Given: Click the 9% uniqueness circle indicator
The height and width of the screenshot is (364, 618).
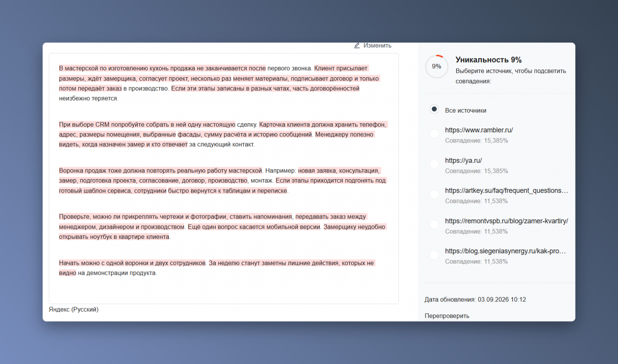Looking at the screenshot, I should [x=436, y=66].
